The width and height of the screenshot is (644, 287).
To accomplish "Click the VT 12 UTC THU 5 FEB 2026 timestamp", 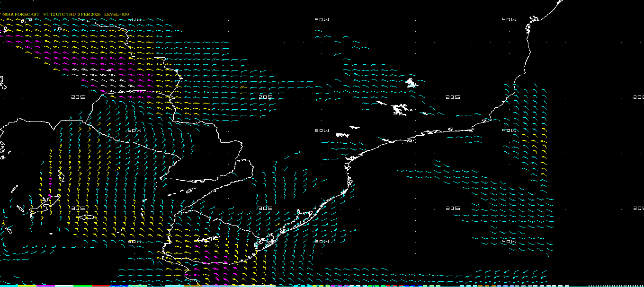I will (x=72, y=15).
